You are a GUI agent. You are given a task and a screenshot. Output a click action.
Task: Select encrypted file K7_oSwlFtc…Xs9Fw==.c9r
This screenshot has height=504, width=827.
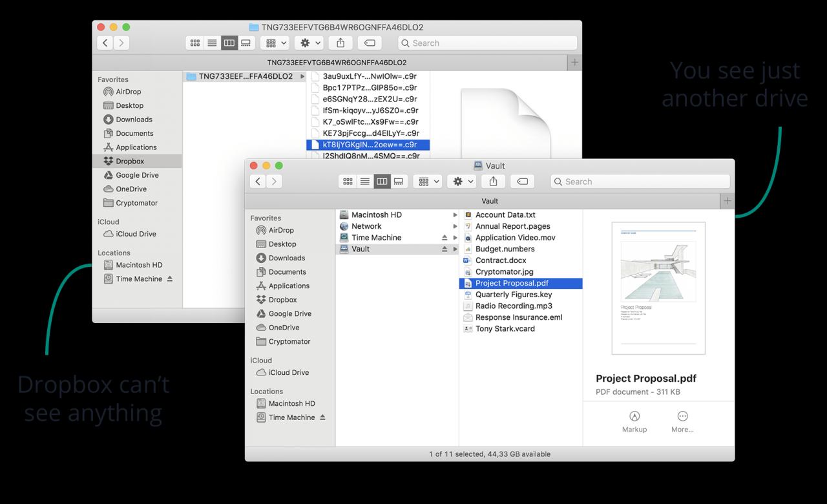[368, 122]
